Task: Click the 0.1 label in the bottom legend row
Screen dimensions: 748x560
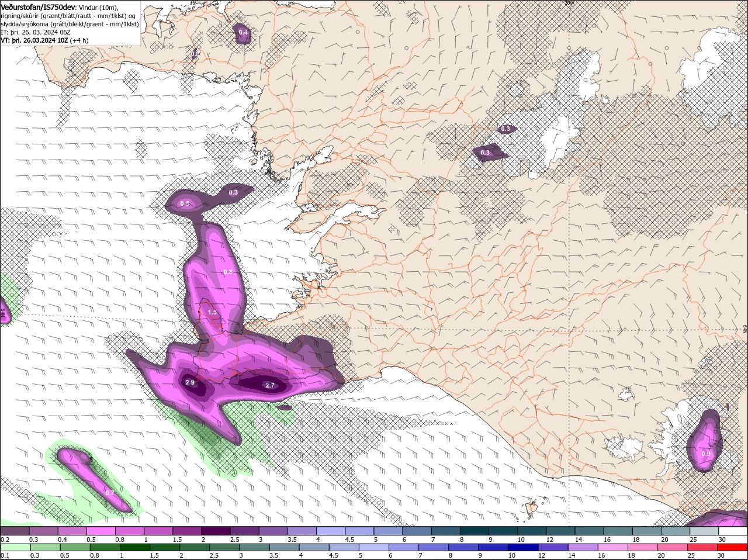Action: click(x=5, y=555)
